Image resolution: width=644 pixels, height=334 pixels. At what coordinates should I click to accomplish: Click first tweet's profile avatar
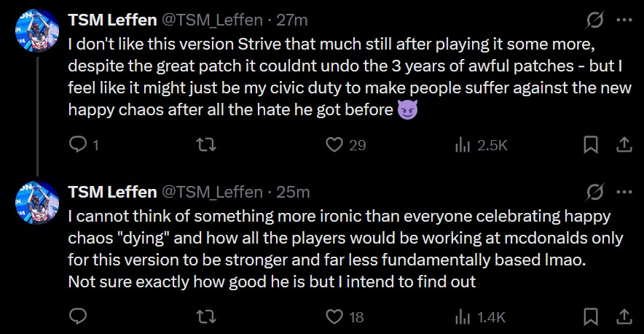pos(37,31)
